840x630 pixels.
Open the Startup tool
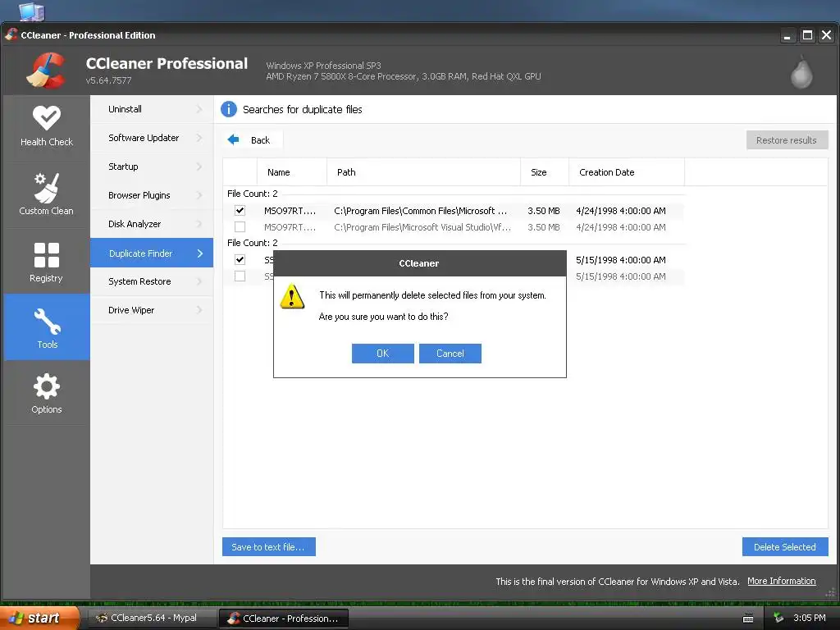click(152, 167)
